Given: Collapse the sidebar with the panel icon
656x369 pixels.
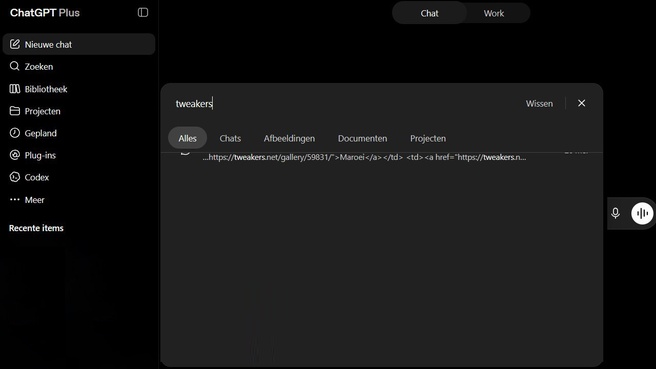Looking at the screenshot, I should click(143, 13).
